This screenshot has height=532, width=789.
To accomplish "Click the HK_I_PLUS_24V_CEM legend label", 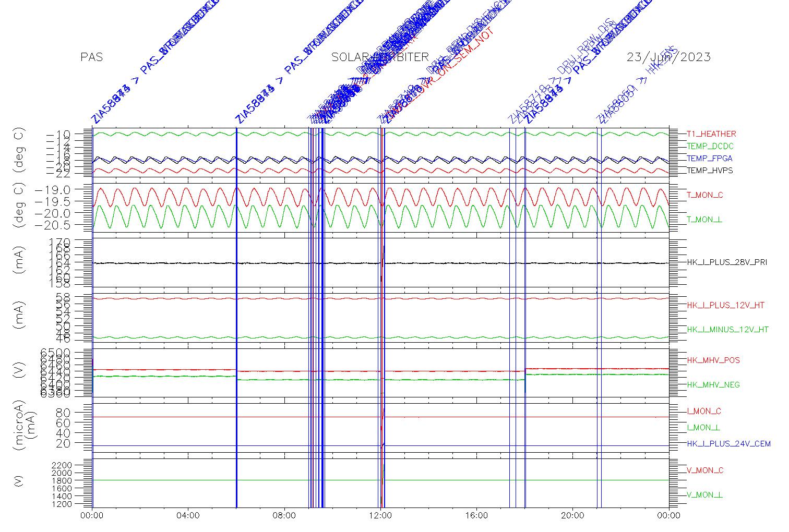I will pyautogui.click(x=728, y=444).
